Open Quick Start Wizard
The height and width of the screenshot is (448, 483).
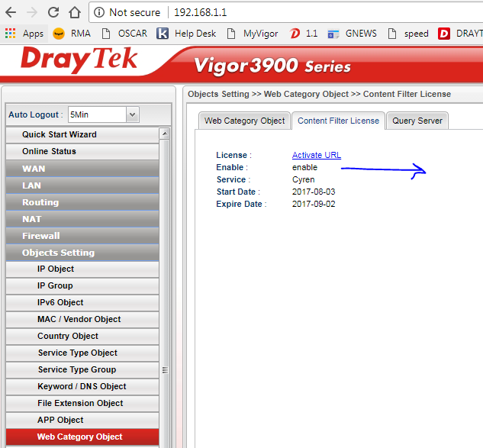[82, 134]
